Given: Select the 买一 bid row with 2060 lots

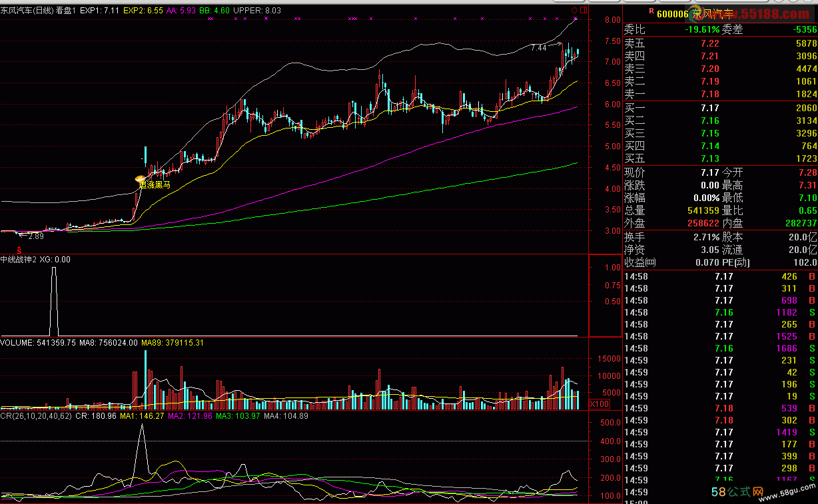Looking at the screenshot, I should coord(720,108).
